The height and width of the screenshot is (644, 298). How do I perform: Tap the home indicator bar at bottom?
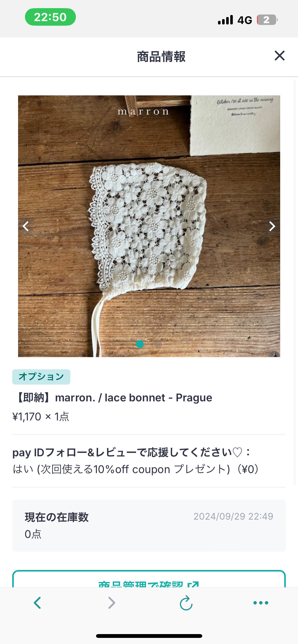(149, 636)
